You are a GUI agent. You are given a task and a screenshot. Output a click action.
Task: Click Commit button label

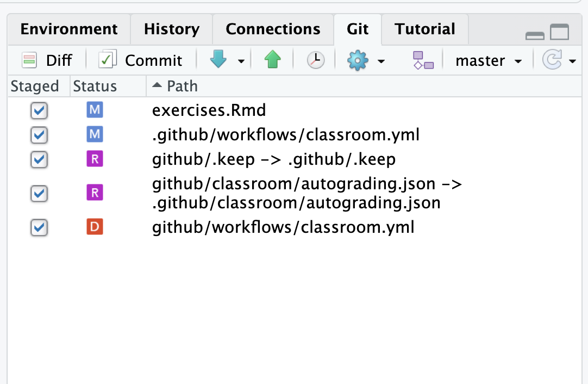coord(153,60)
